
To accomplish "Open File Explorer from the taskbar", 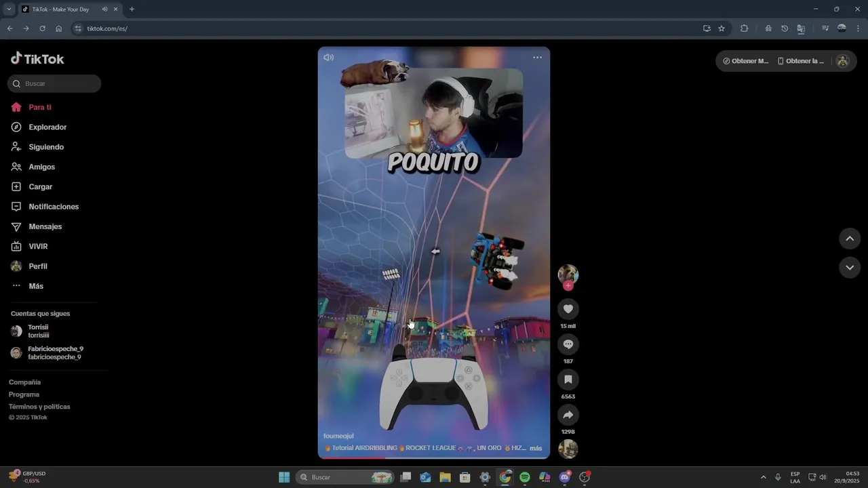I will pos(445,477).
